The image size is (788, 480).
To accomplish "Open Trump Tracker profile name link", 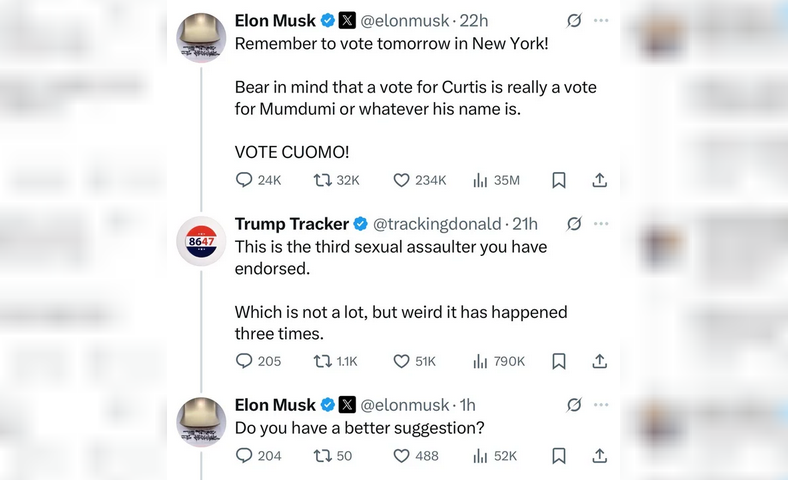I will click(291, 223).
